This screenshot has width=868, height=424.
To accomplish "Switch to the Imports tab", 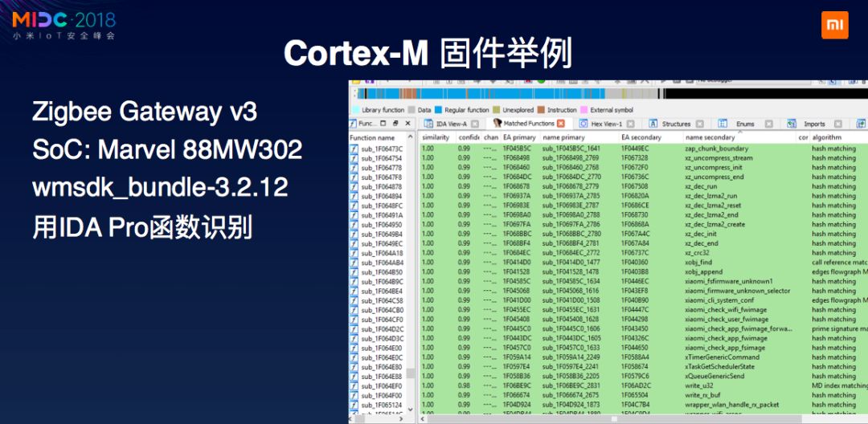I will click(813, 124).
